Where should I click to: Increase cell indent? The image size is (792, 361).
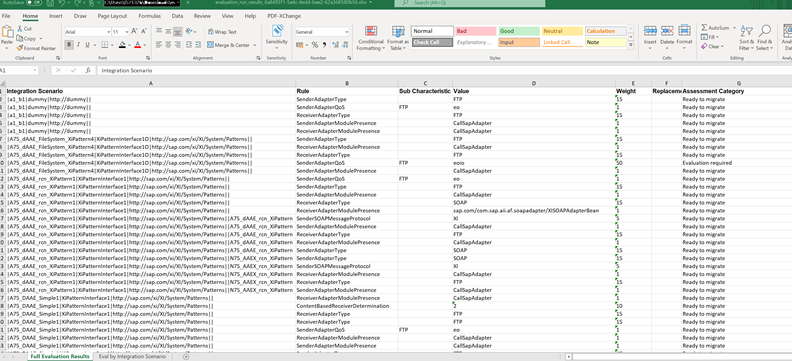tap(197, 44)
